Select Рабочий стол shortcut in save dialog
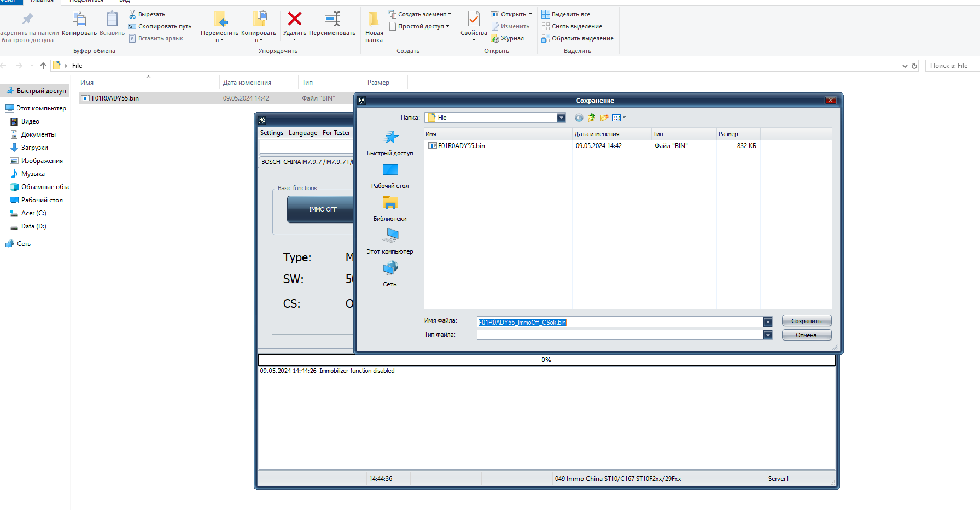This screenshot has height=510, width=980. pyautogui.click(x=390, y=176)
